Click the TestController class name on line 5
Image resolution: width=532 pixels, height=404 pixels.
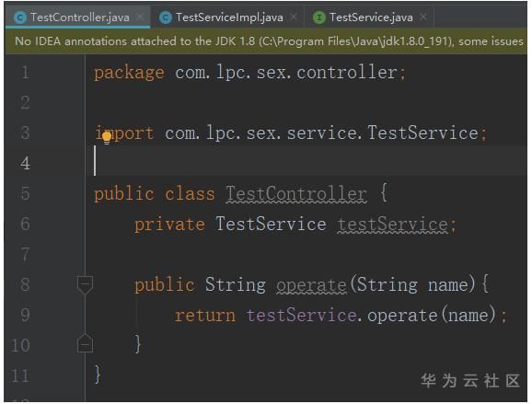point(296,194)
